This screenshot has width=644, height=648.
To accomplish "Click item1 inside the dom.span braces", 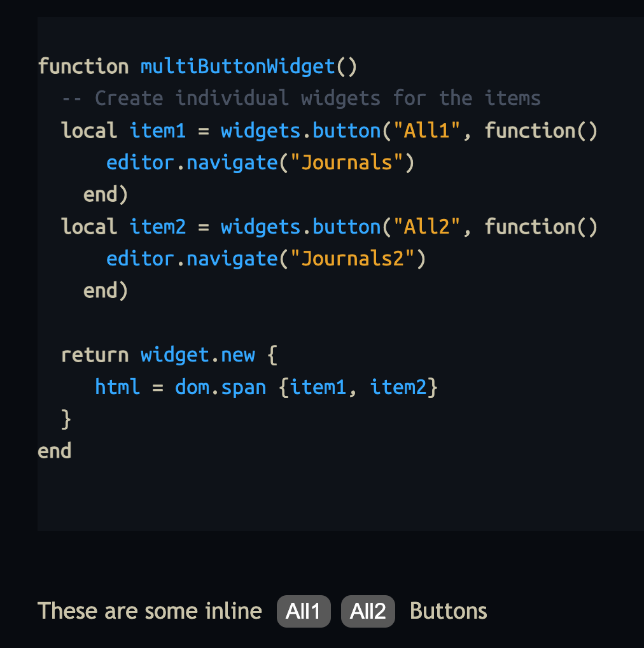I will [318, 387].
